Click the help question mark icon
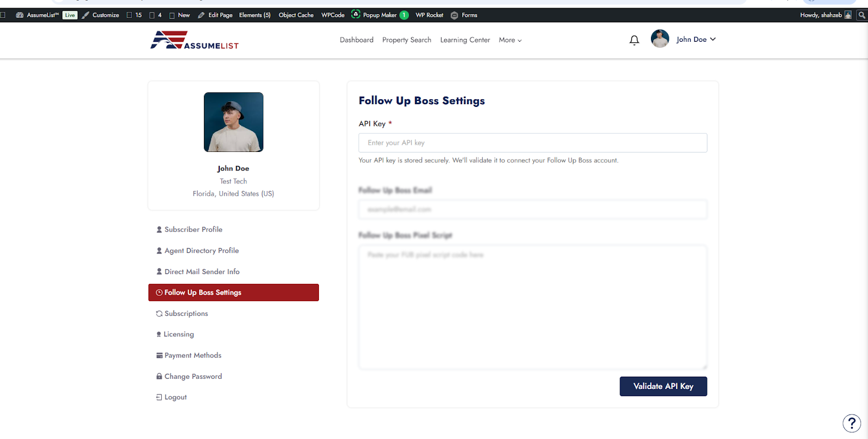868x439 pixels. pos(852,423)
